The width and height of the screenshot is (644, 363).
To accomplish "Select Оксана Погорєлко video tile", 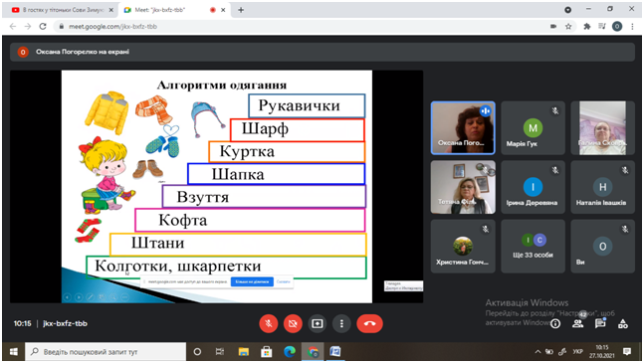I will [x=463, y=128].
